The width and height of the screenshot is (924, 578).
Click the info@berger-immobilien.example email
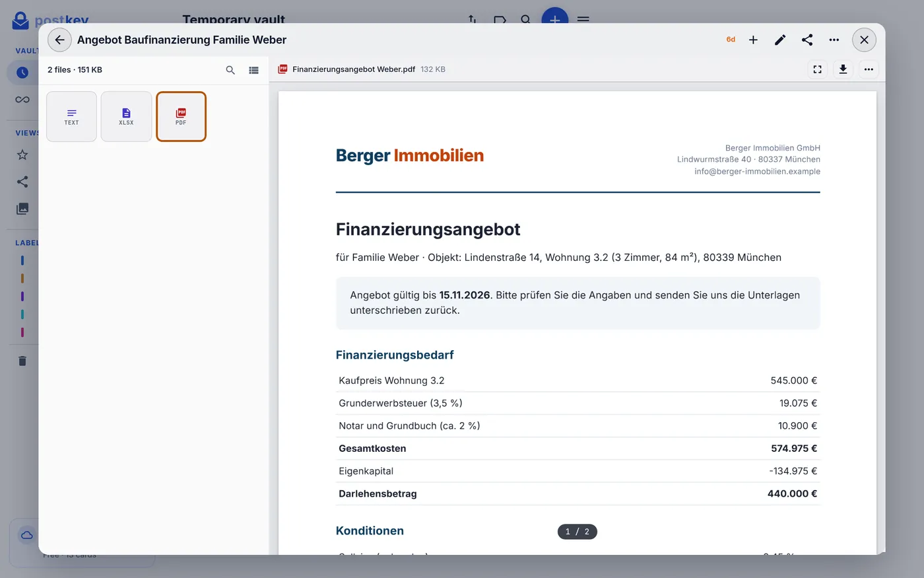coord(757,171)
